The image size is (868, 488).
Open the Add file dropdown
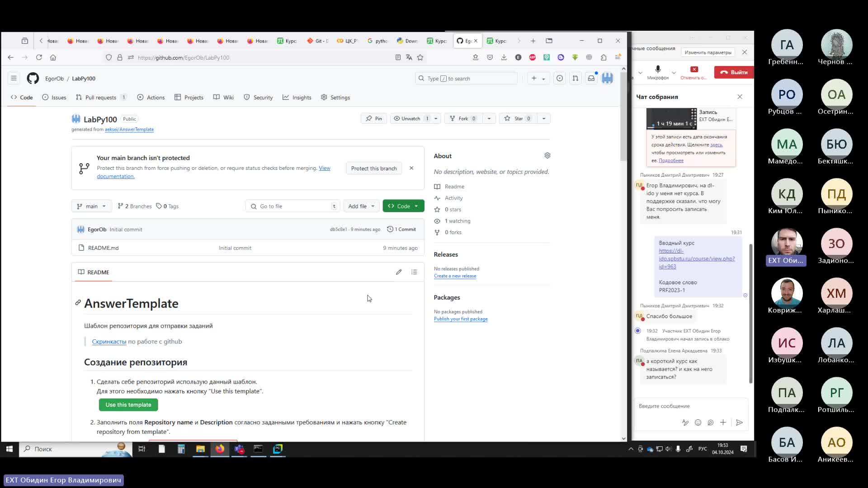[361, 206]
